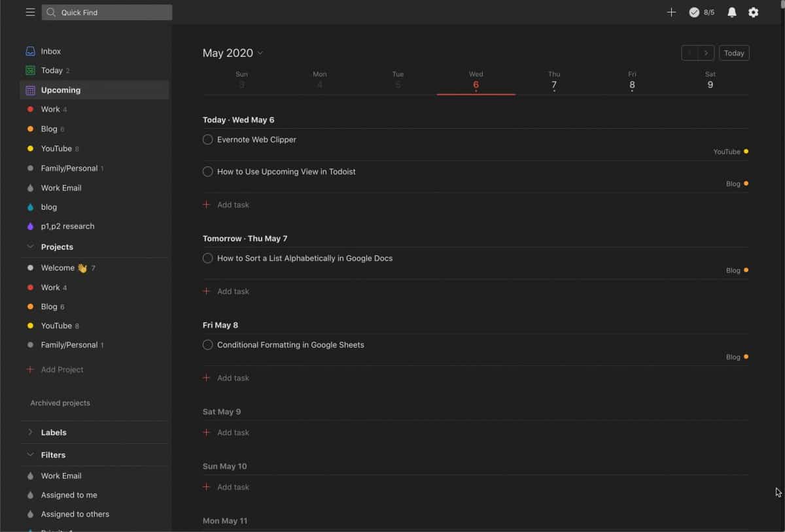Screen dimensions: 785x532
Task: Complete How to Use Upcoming View task
Action: pos(208,171)
